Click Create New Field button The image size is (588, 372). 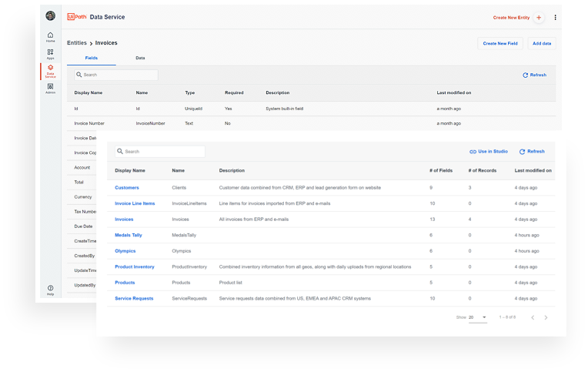500,44
